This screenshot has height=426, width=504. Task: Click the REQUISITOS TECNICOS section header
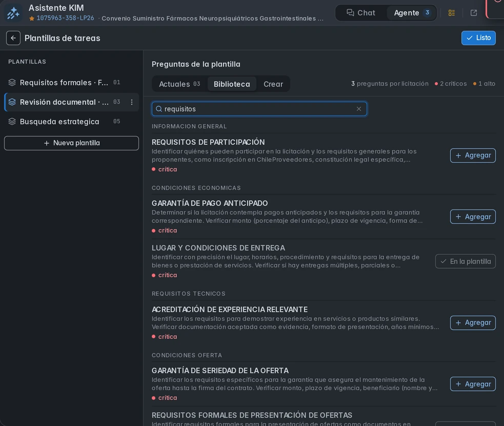click(x=188, y=294)
